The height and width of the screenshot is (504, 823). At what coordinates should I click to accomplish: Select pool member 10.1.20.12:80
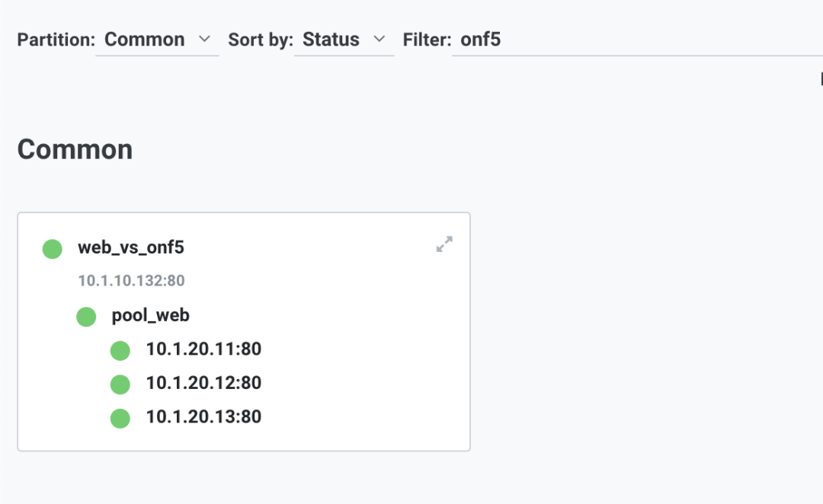(x=203, y=383)
